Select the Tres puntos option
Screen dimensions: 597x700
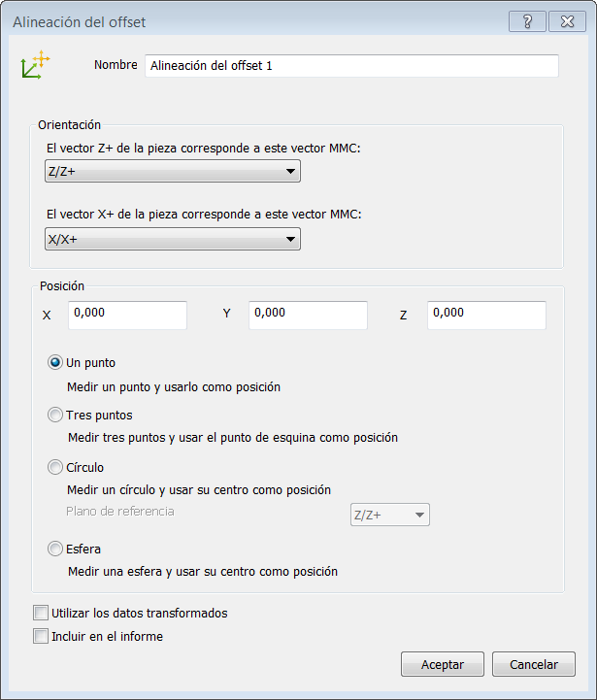[x=55, y=415]
